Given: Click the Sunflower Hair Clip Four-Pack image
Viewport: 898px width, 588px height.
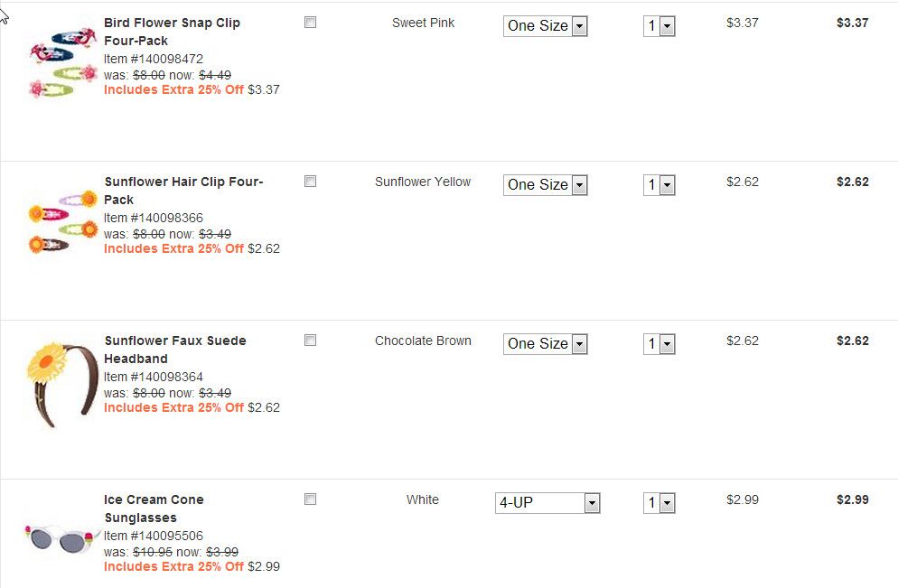Looking at the screenshot, I should [61, 221].
